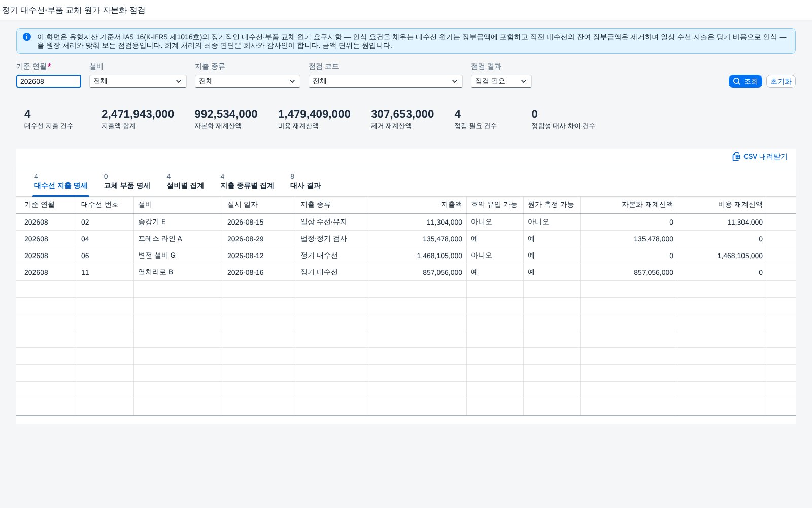Select the 열처리로 B cell

pos(179,272)
